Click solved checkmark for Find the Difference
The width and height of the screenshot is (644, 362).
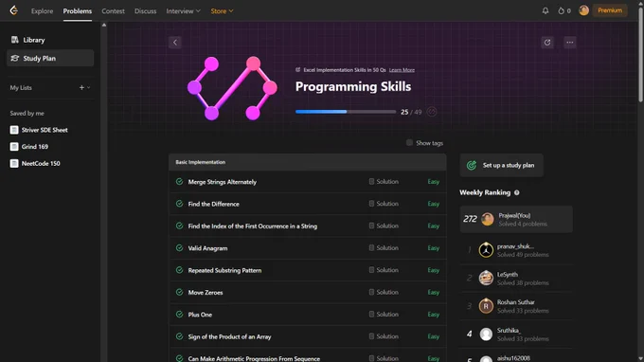click(x=179, y=204)
